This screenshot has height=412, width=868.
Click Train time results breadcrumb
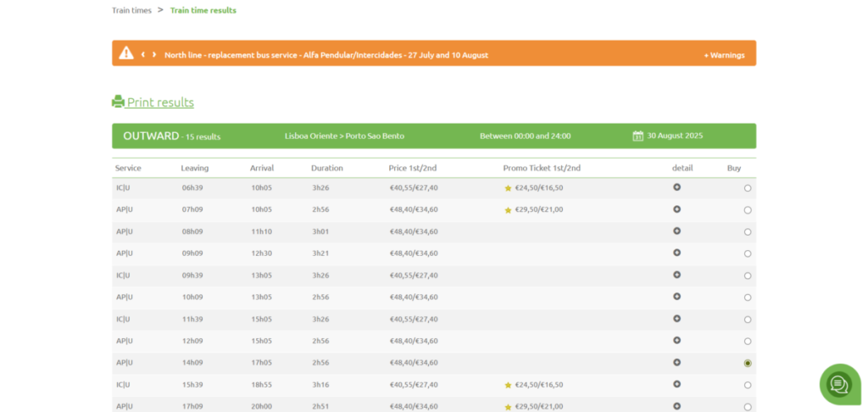[x=203, y=10]
